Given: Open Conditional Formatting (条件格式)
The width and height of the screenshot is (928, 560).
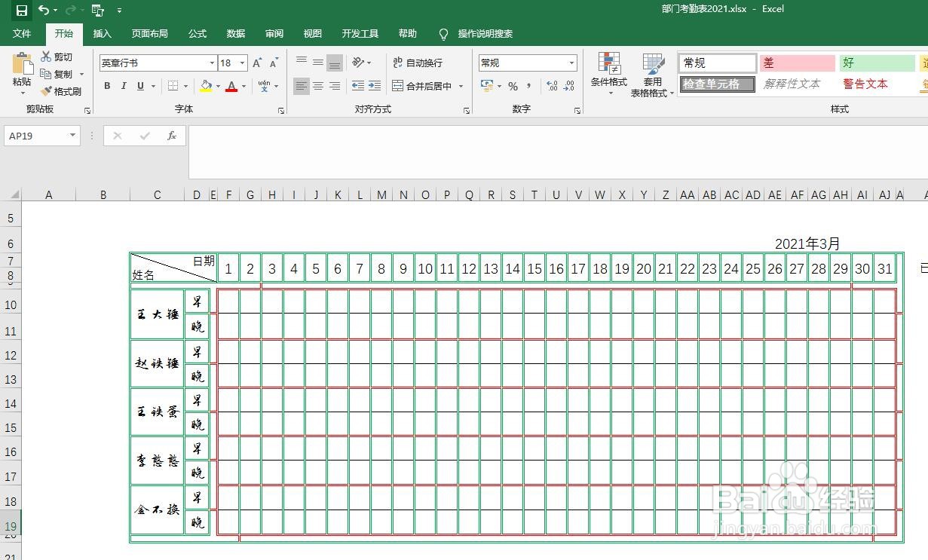Looking at the screenshot, I should (x=608, y=74).
